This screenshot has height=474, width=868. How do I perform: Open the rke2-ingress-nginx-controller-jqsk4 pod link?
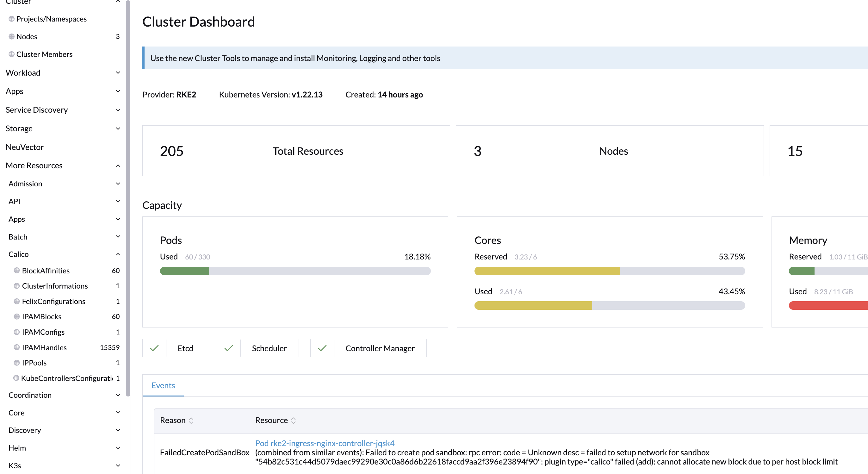click(325, 443)
